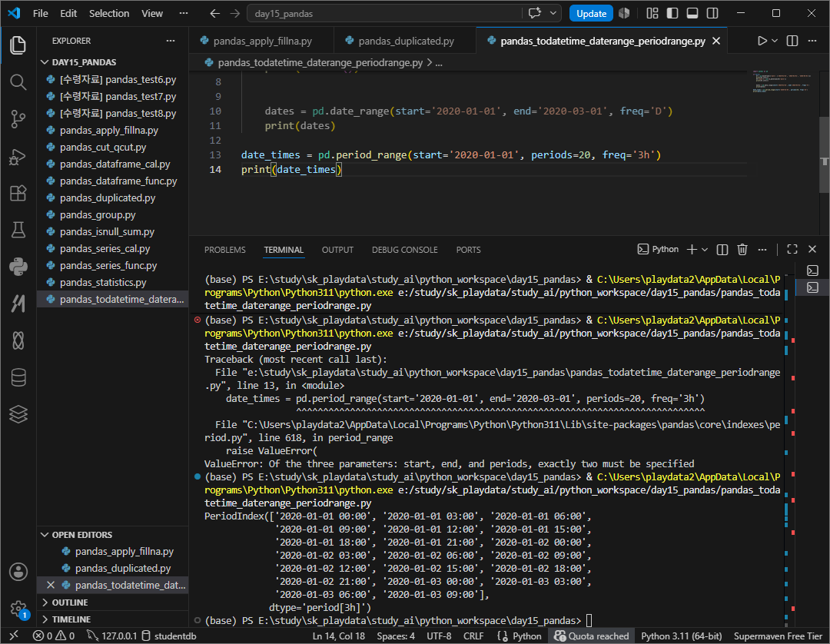The height and width of the screenshot is (644, 830).
Task: Open pandas_cut_qcut.py in Explorer
Action: [103, 147]
